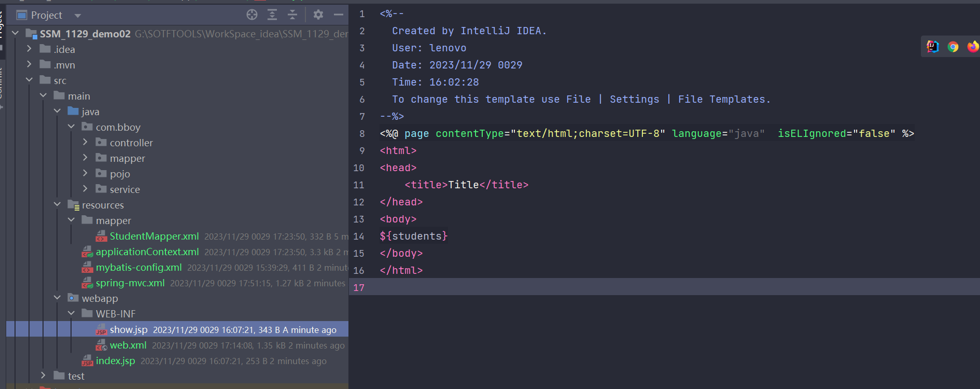Collapse the main folder
980x389 pixels.
pyautogui.click(x=44, y=95)
